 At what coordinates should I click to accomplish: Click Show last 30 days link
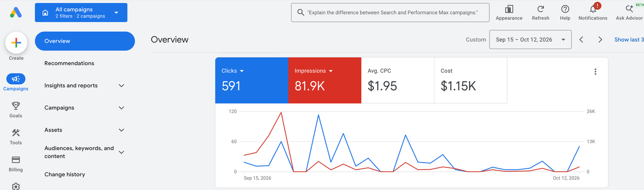(x=629, y=39)
